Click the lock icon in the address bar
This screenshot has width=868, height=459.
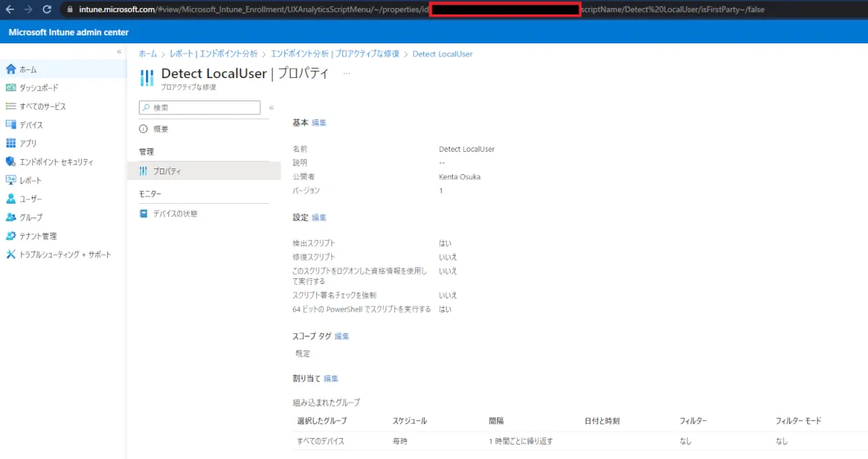click(x=69, y=10)
